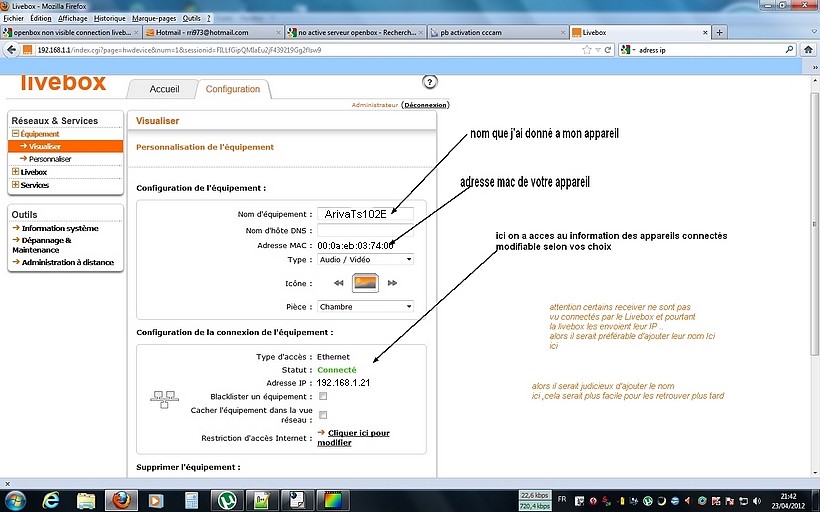Click the Nom d'hôte DNS input field
Screen dimensions: 820x512
pos(365,230)
